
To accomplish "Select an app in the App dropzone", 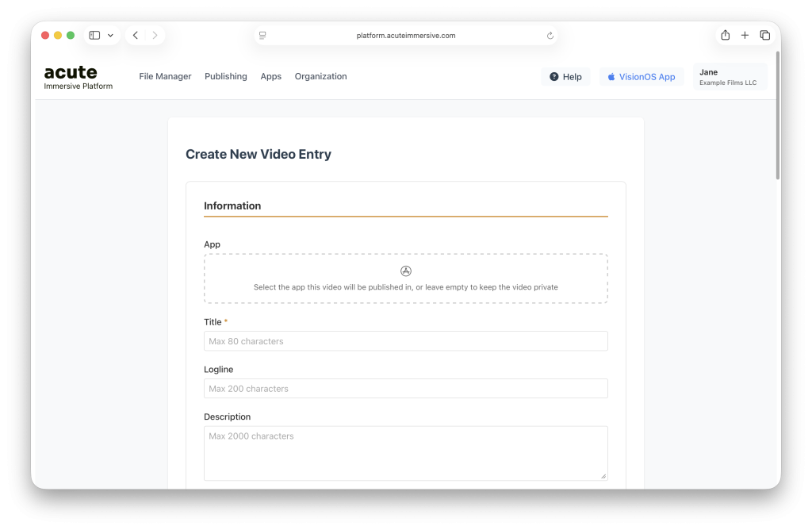I will (405, 278).
